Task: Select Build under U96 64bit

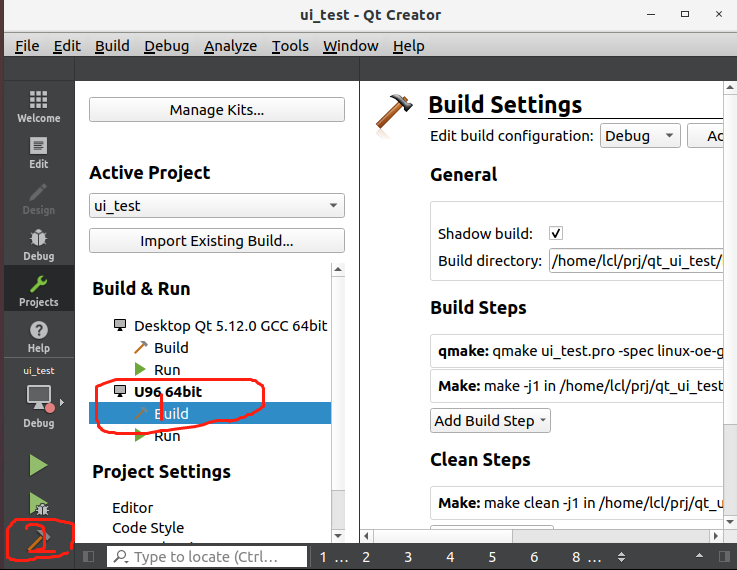Action: [x=210, y=414]
